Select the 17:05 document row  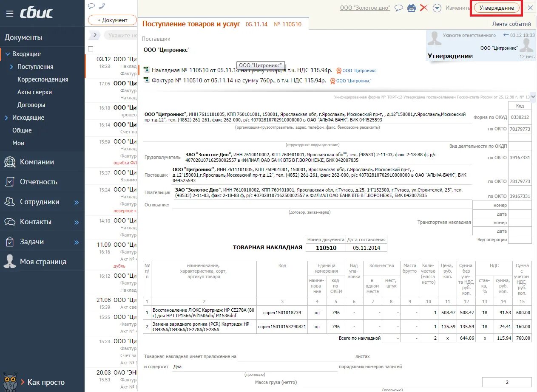[111, 90]
